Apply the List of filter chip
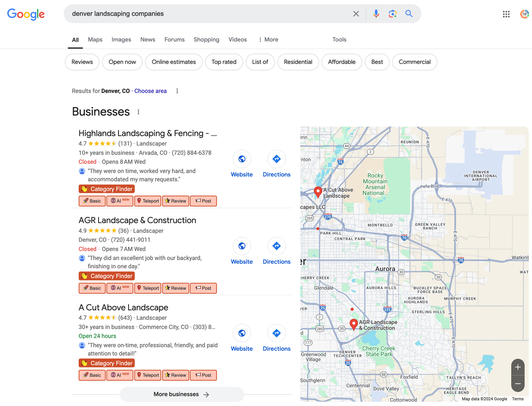 tap(260, 62)
